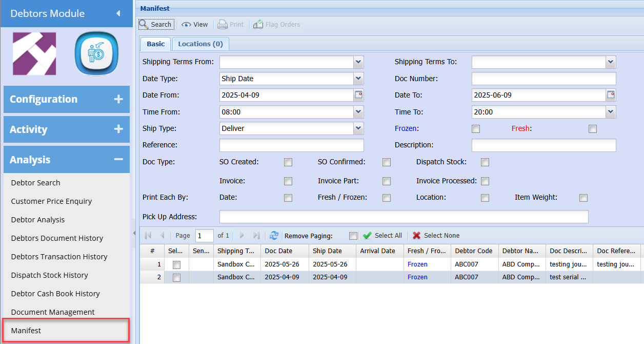Screen dimensions: 644x344
Task: Expand the Configuration section
Action: coord(118,99)
